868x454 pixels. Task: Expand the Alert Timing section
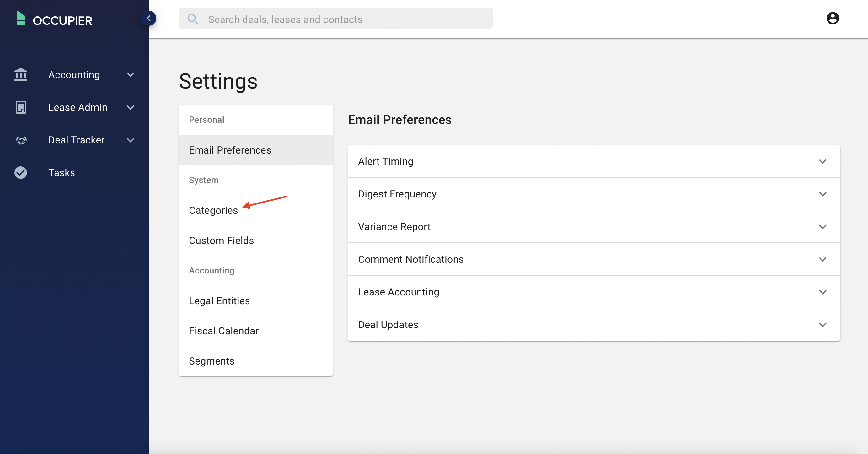(x=823, y=161)
